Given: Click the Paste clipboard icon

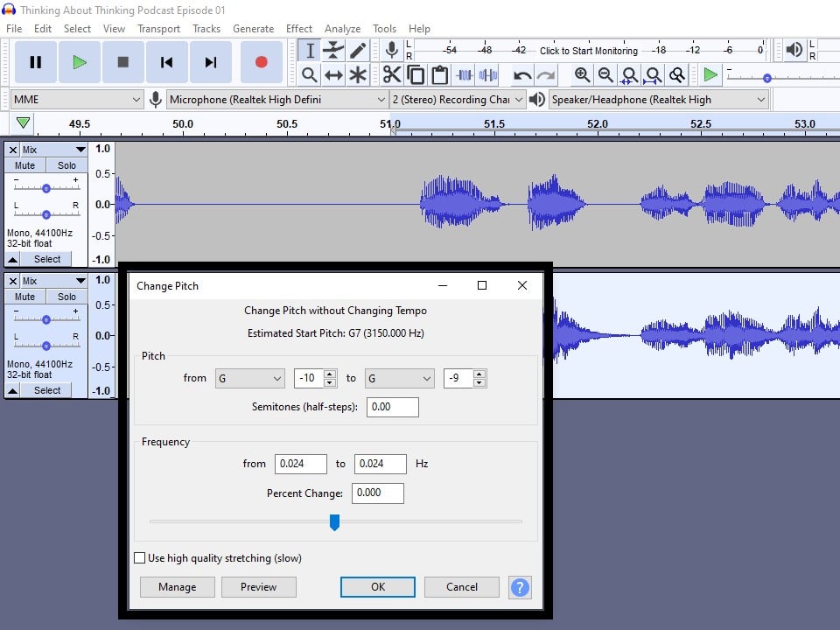Looking at the screenshot, I should [440, 75].
